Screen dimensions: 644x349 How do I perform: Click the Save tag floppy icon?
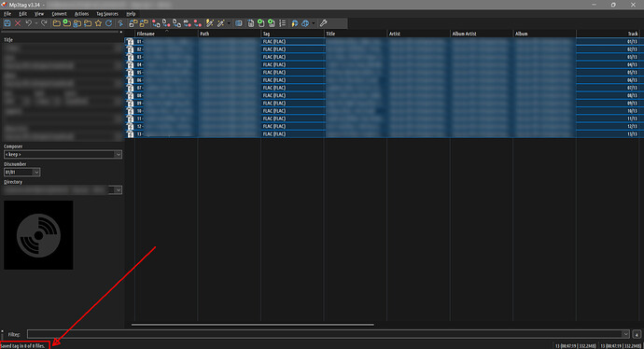point(7,23)
